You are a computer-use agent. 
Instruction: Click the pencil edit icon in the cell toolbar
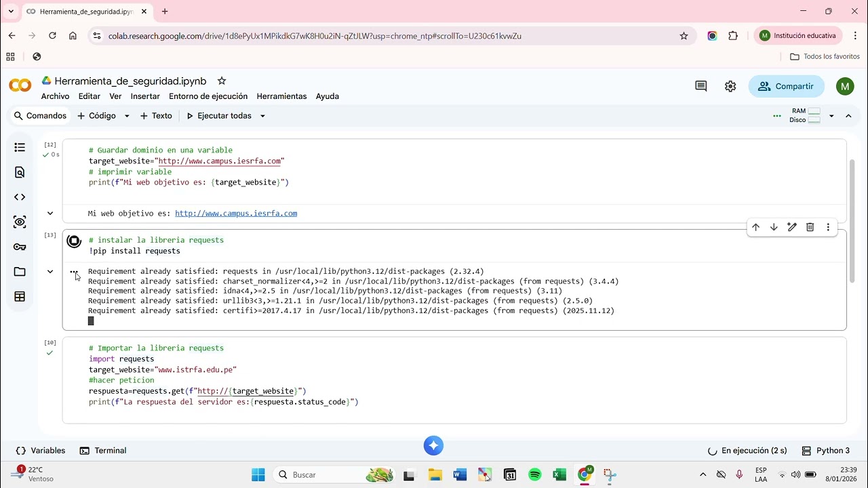(791, 227)
